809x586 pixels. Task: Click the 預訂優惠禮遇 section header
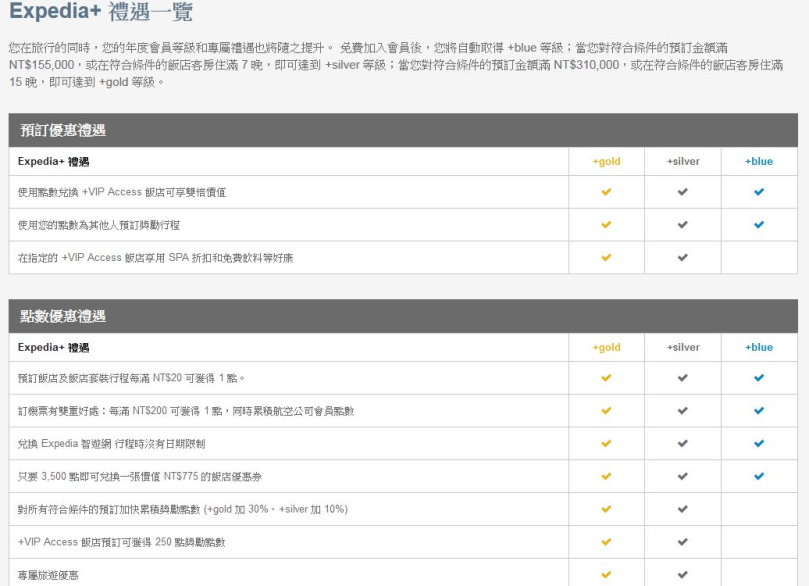(403, 130)
